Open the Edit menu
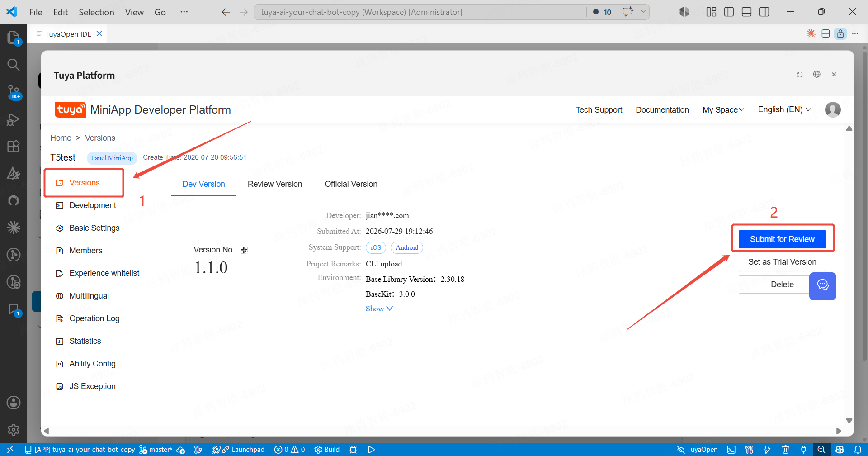The height and width of the screenshot is (456, 868). pos(61,12)
